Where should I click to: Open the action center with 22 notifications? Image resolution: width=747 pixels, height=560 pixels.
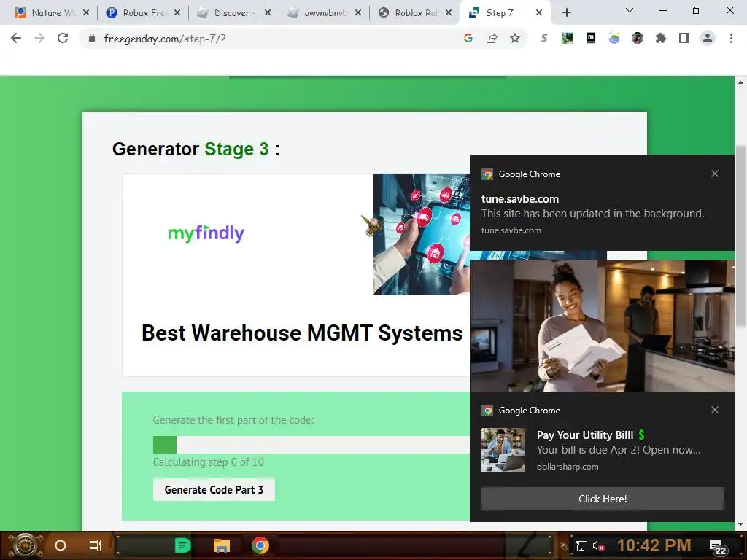[718, 547]
